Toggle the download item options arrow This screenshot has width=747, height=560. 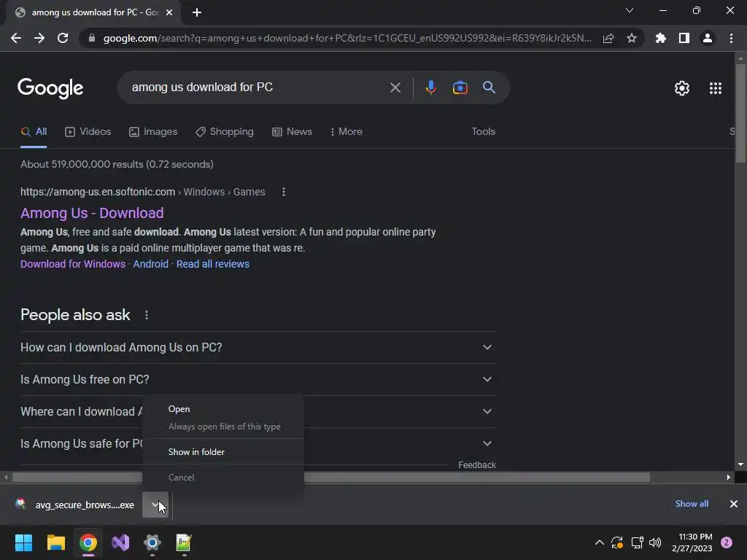click(x=155, y=505)
